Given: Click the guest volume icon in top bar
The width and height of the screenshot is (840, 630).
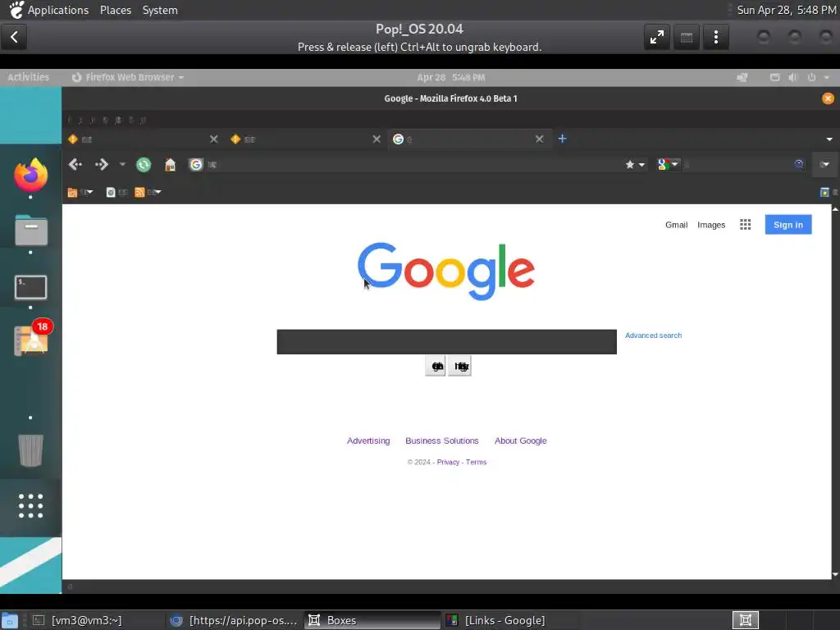Looking at the screenshot, I should tap(793, 77).
